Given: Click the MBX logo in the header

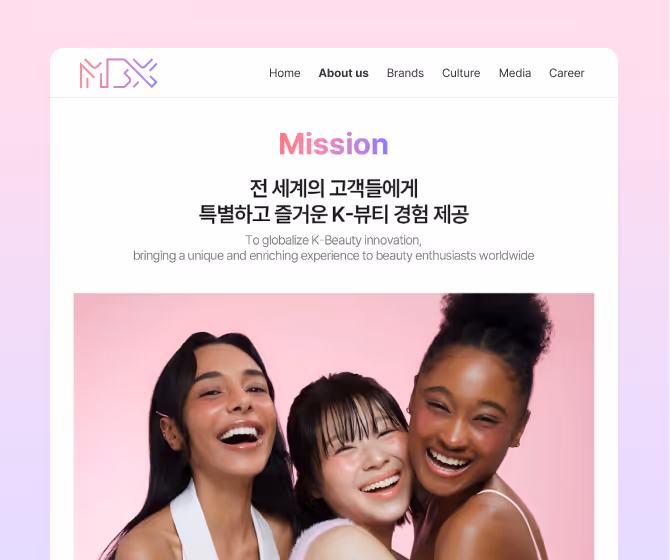Looking at the screenshot, I should pyautogui.click(x=118, y=73).
